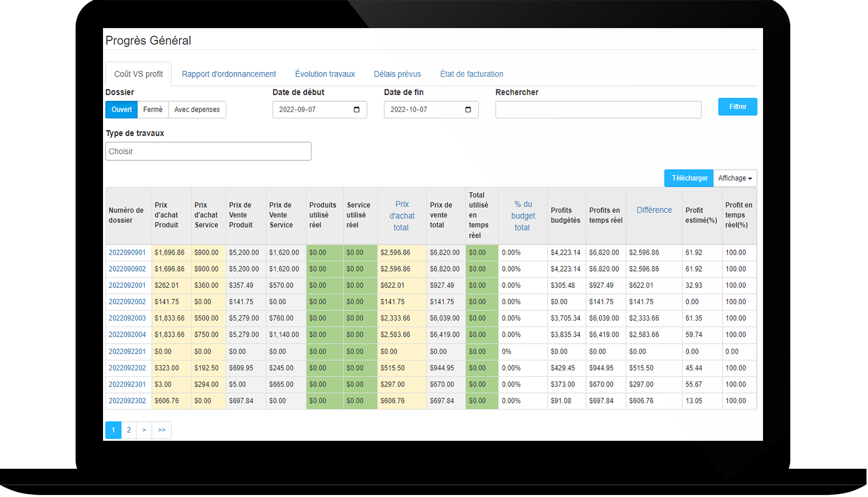The image size is (868, 497).
Task: Open dossier 2022090901 link
Action: 127,252
